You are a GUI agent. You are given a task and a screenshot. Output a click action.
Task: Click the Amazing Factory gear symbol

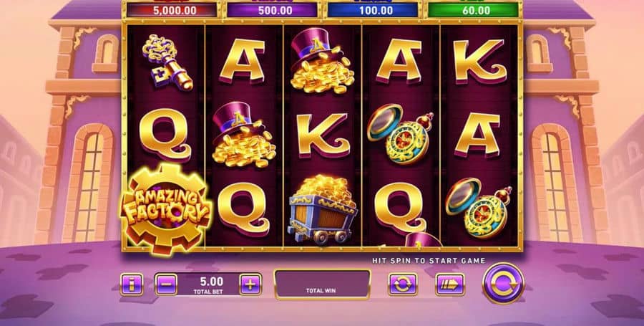(x=166, y=208)
